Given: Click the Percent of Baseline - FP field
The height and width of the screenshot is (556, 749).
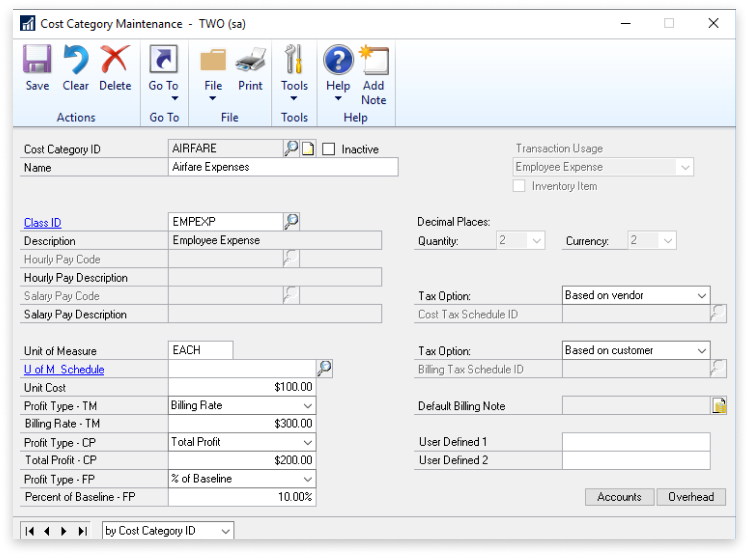Looking at the screenshot, I should pyautogui.click(x=242, y=497).
